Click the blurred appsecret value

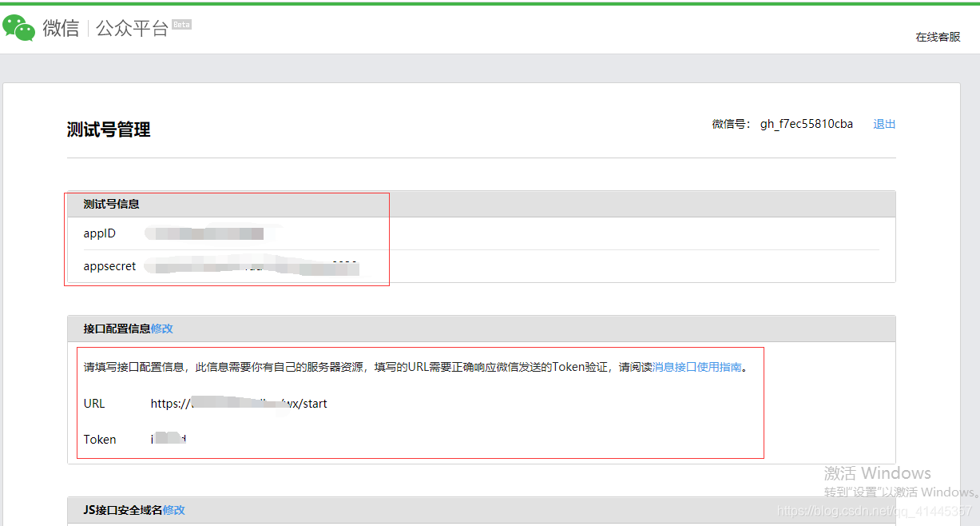[x=254, y=267]
